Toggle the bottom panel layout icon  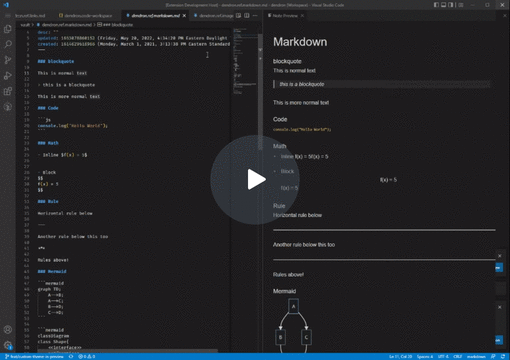[x=444, y=5]
